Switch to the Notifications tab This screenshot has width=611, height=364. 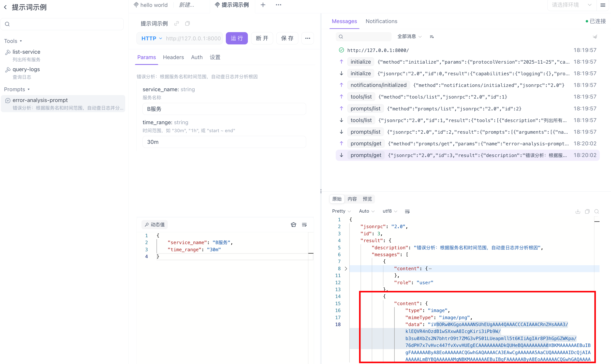381,21
